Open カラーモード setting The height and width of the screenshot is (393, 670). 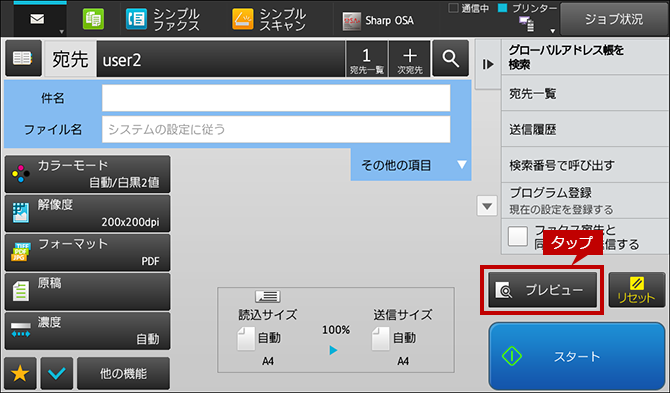(88, 174)
